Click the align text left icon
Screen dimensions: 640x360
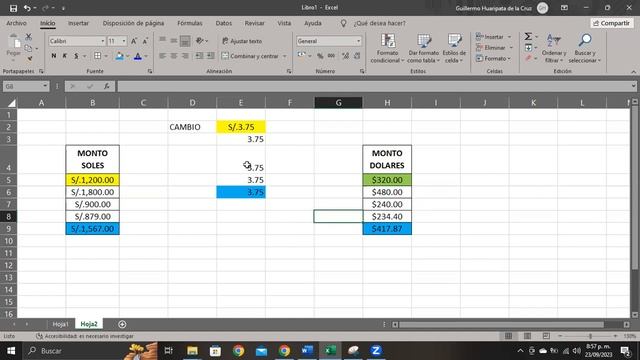point(162,56)
